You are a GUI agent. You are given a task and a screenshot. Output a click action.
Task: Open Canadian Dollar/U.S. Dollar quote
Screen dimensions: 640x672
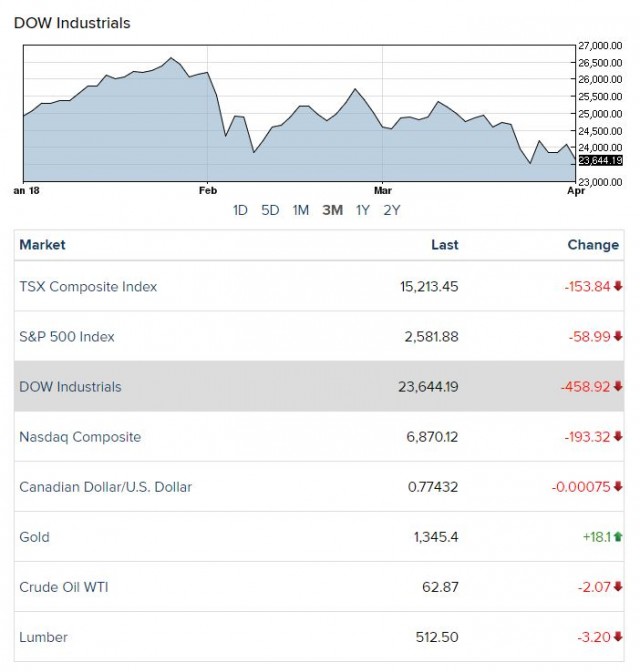105,487
